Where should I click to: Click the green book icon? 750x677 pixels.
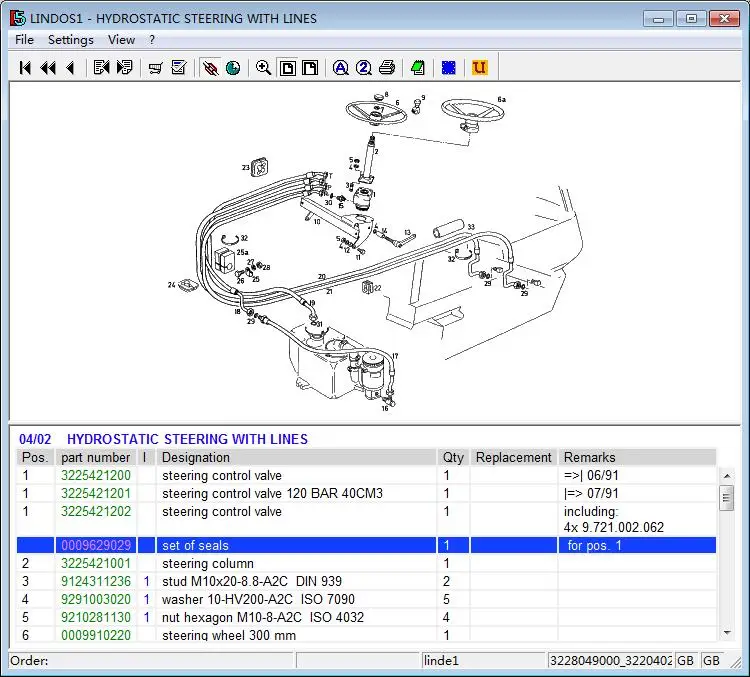coord(418,68)
